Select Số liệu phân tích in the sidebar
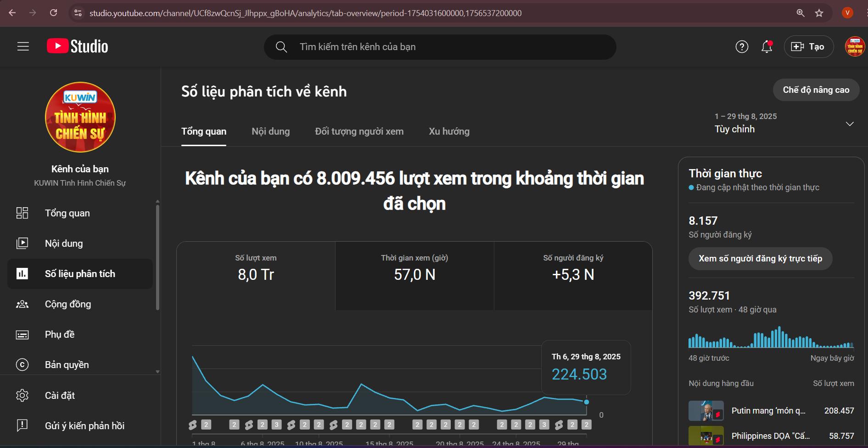 click(80, 274)
